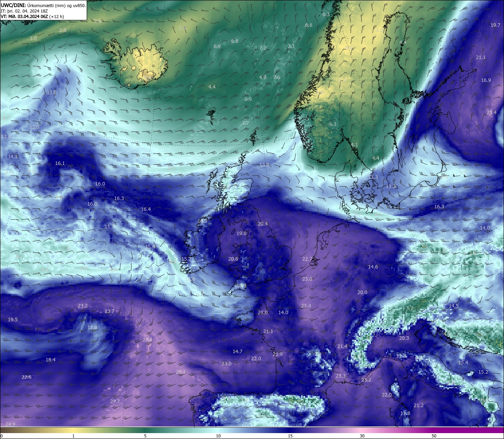Viewport: 504px width, 439px height.
Task: Click the map value 25.4
Action: pyautogui.click(x=491, y=113)
